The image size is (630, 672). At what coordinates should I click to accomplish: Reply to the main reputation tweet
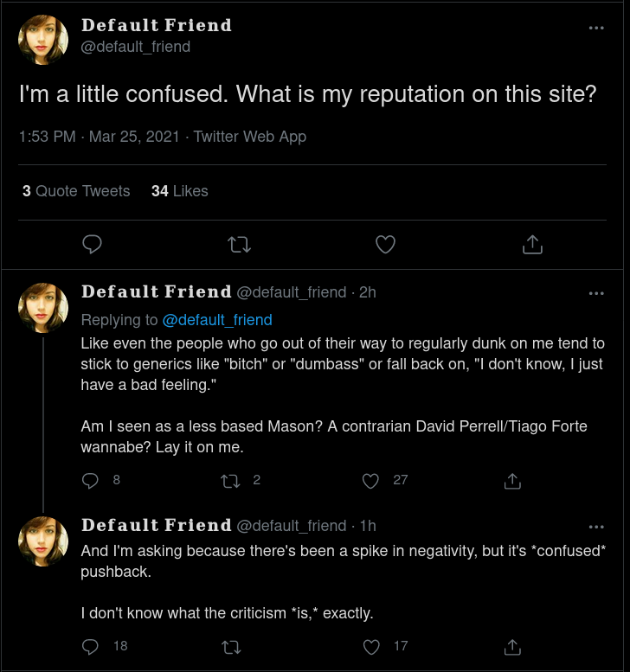coord(92,245)
